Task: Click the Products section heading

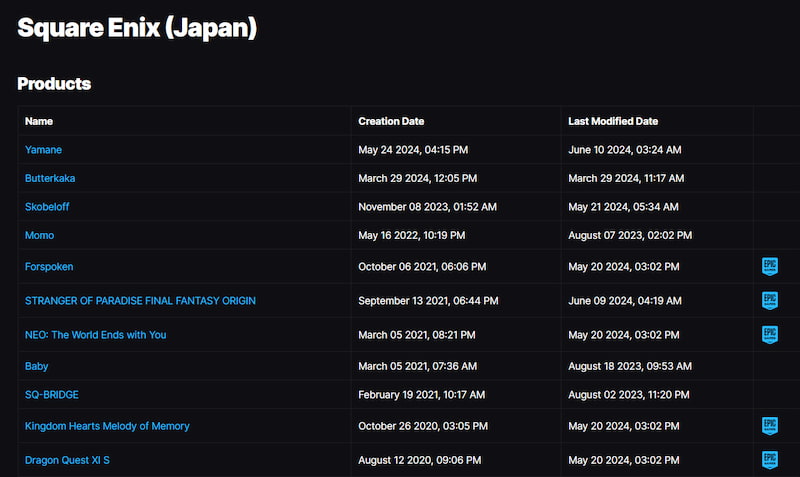Action: (54, 83)
